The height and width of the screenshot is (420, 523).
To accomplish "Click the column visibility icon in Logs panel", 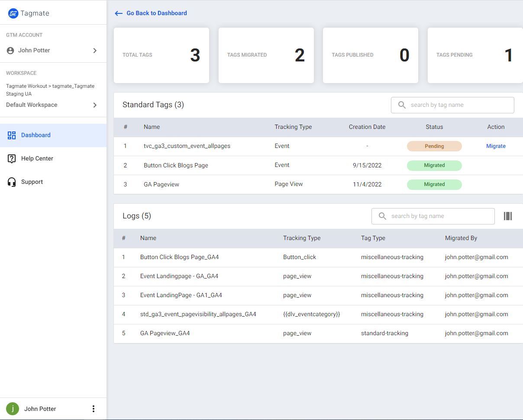I will click(507, 216).
